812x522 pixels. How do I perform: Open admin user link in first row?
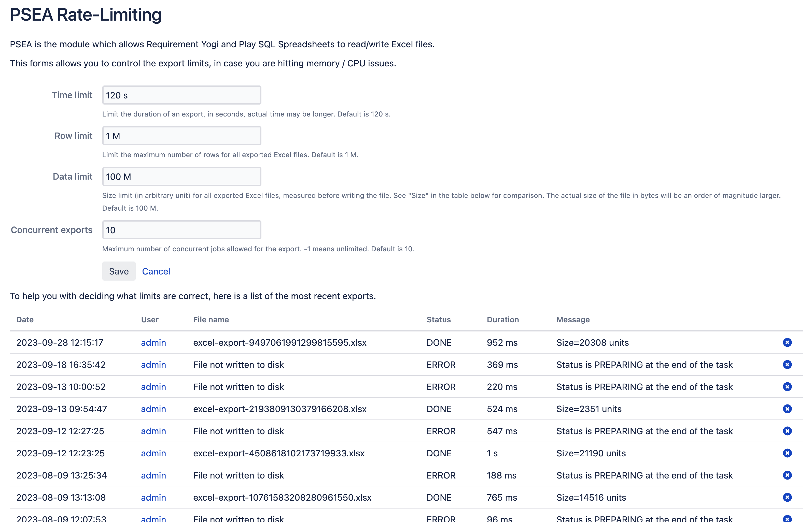pos(153,342)
